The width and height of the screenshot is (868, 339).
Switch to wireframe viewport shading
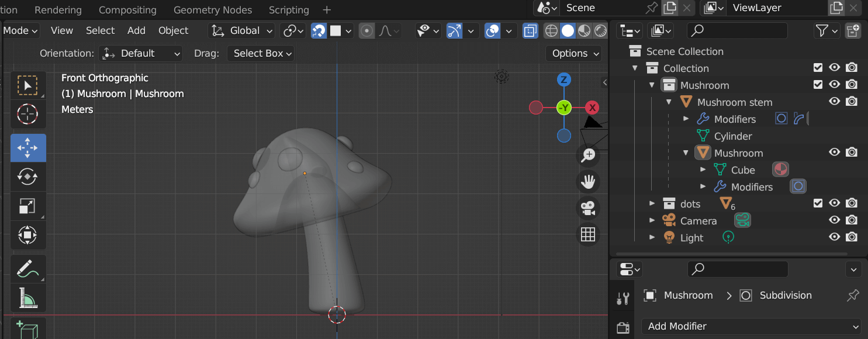(x=551, y=30)
